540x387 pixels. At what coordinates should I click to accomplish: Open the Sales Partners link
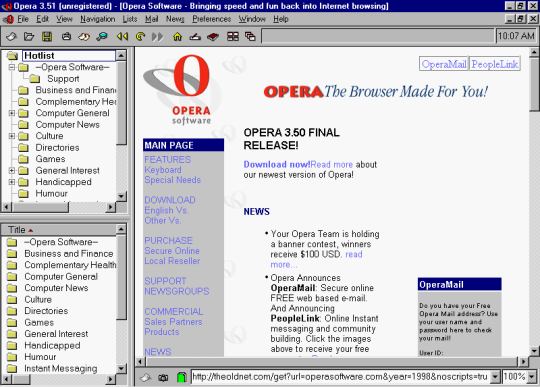[173, 322]
